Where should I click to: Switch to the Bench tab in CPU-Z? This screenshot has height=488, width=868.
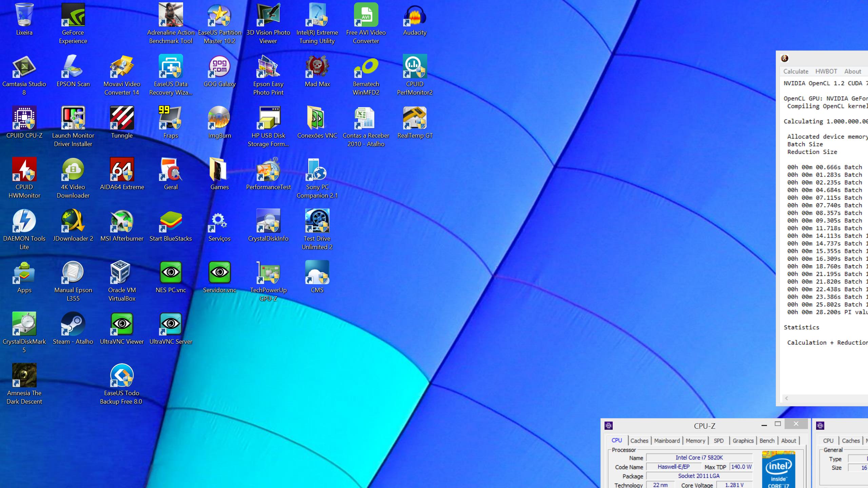tap(767, 441)
